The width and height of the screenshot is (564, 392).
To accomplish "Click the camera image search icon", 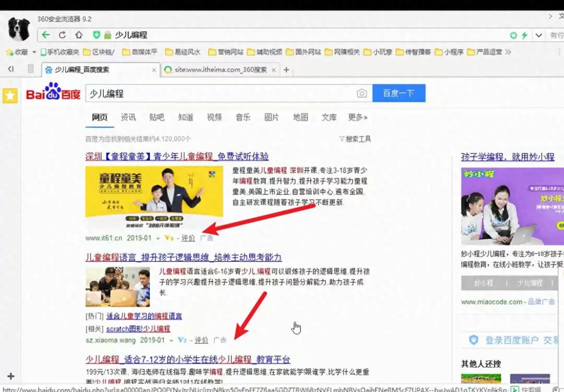I will click(362, 93).
